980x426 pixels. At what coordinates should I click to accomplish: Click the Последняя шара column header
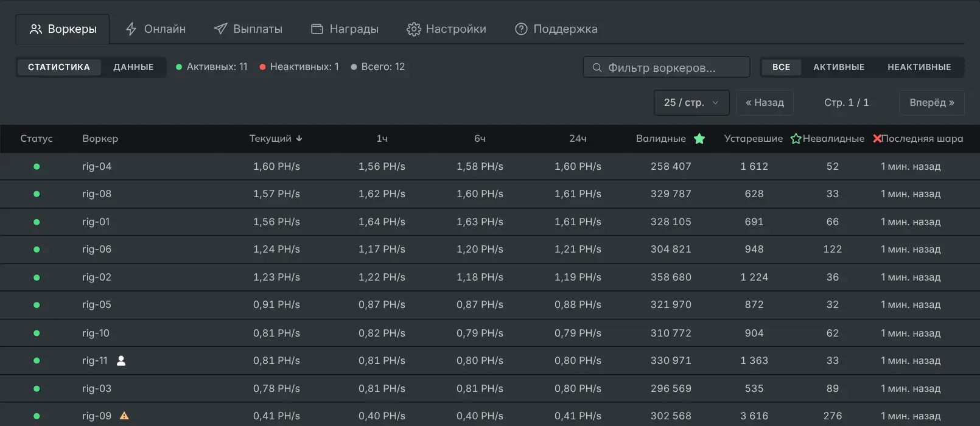[x=922, y=139]
